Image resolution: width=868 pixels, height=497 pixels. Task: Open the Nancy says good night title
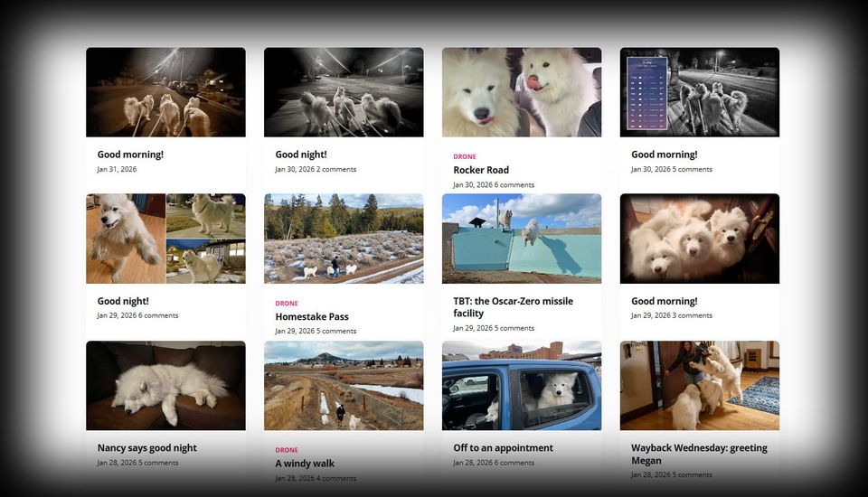(146, 447)
